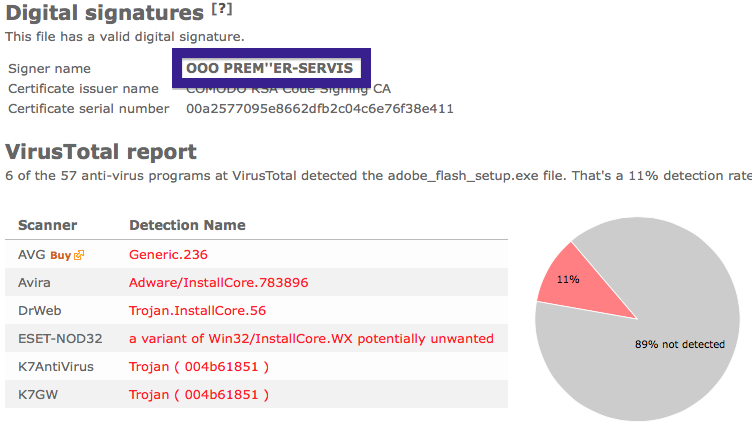Click the certificate serial number value

tap(320, 109)
